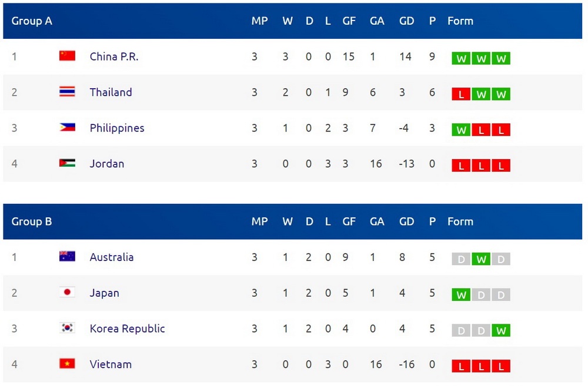This screenshot has height=386, width=588.
Task: Click the Japan flag icon
Action: pos(67,293)
